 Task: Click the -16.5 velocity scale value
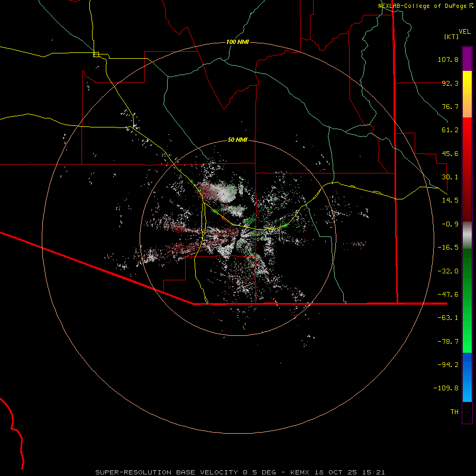(448, 248)
